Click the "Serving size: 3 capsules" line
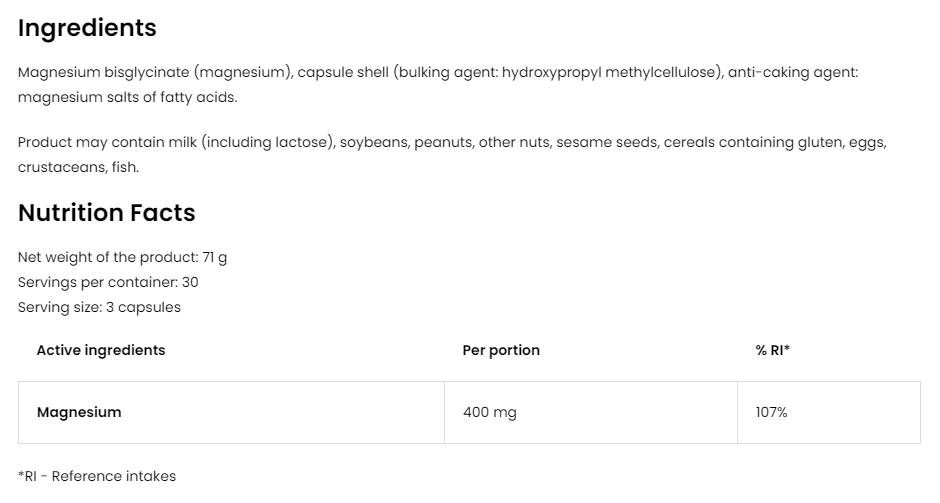Viewport: 940px width, 503px height. [x=99, y=307]
